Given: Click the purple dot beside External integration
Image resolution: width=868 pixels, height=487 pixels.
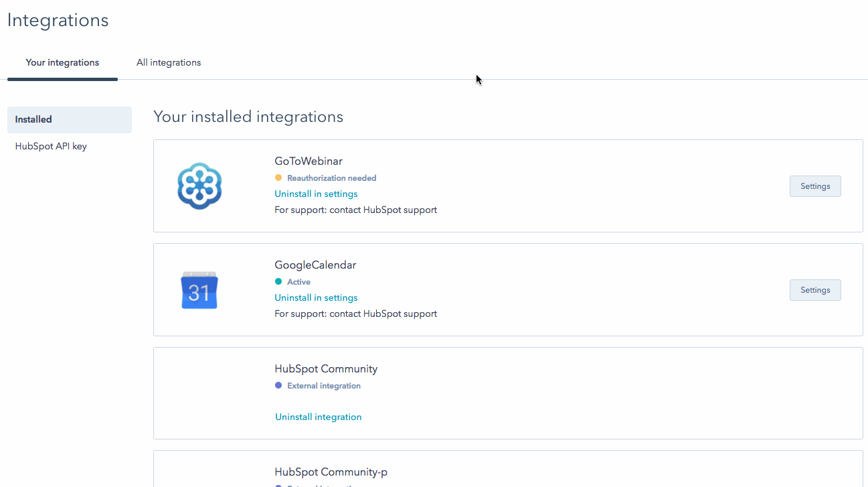Looking at the screenshot, I should [x=278, y=386].
